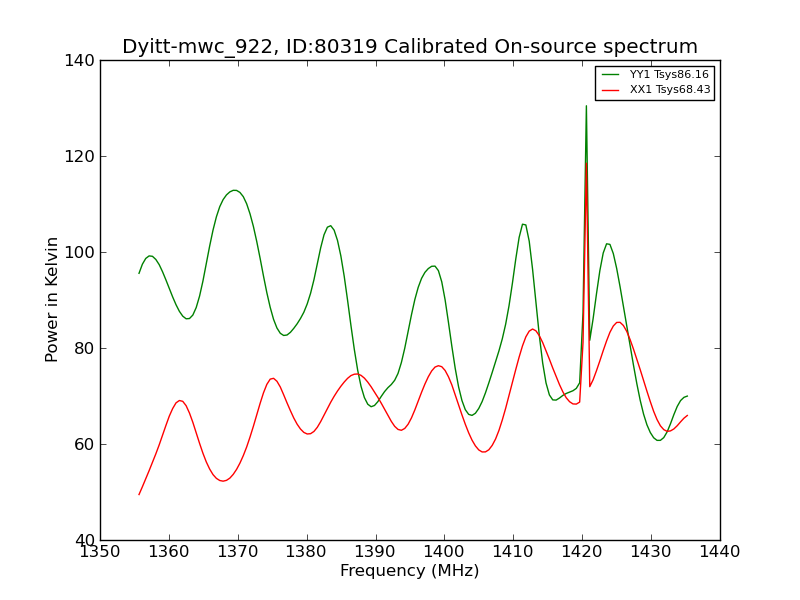Click the 1400 tick label on x-axis
Viewport: 800px width, 600px height.
click(x=444, y=552)
